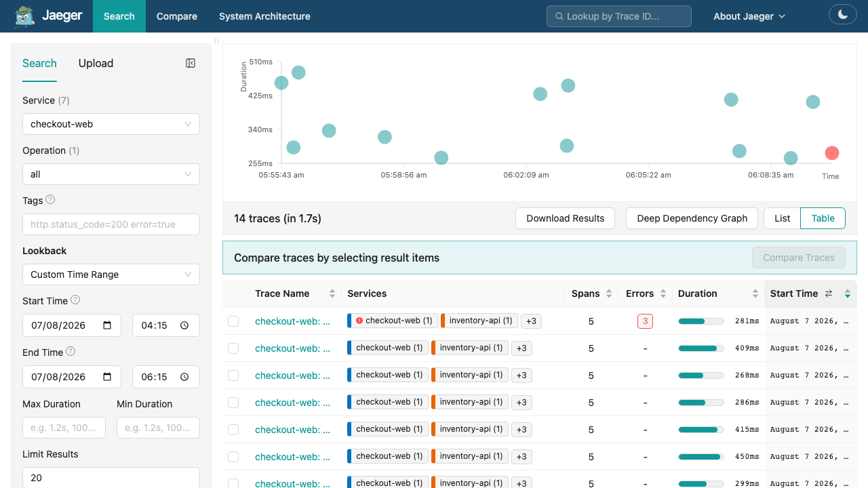Click the sort arrows in Spans column

coord(609,293)
